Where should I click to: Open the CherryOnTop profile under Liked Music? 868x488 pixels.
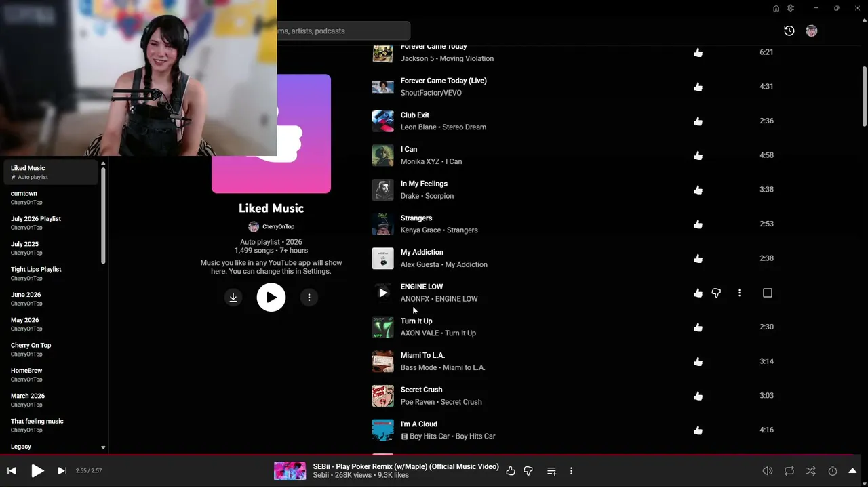tap(271, 226)
